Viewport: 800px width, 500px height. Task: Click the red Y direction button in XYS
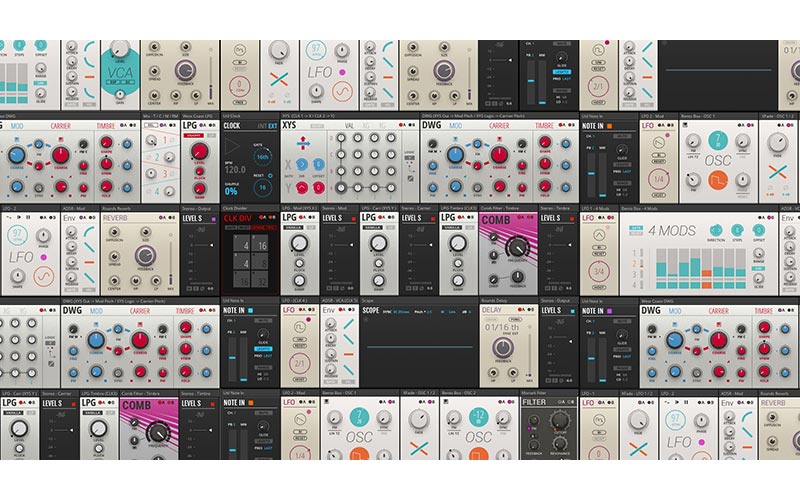tap(302, 187)
